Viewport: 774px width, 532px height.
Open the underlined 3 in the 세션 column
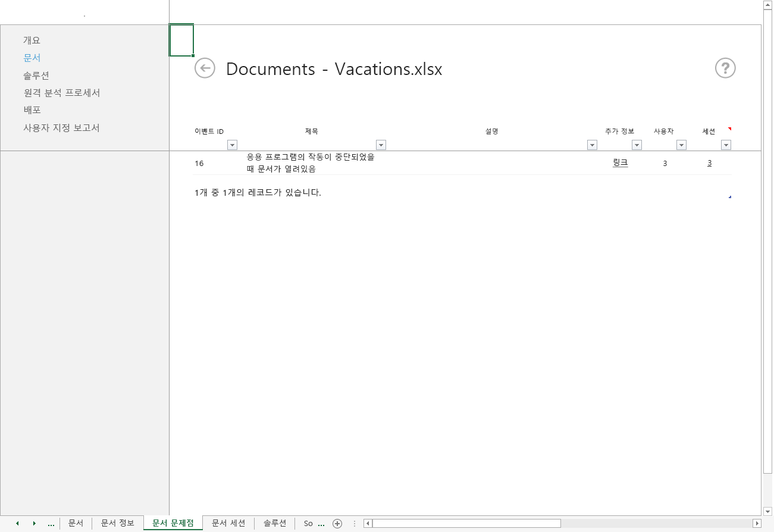coord(709,163)
